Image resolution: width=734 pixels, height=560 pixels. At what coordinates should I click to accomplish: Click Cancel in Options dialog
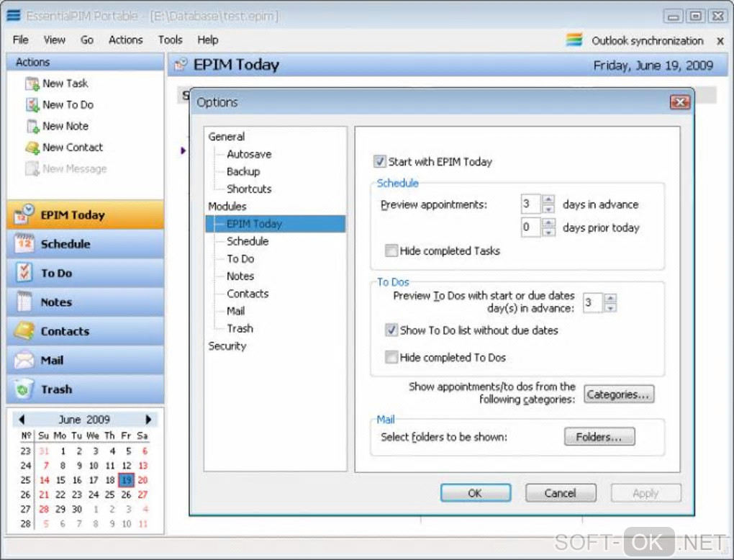(x=561, y=493)
